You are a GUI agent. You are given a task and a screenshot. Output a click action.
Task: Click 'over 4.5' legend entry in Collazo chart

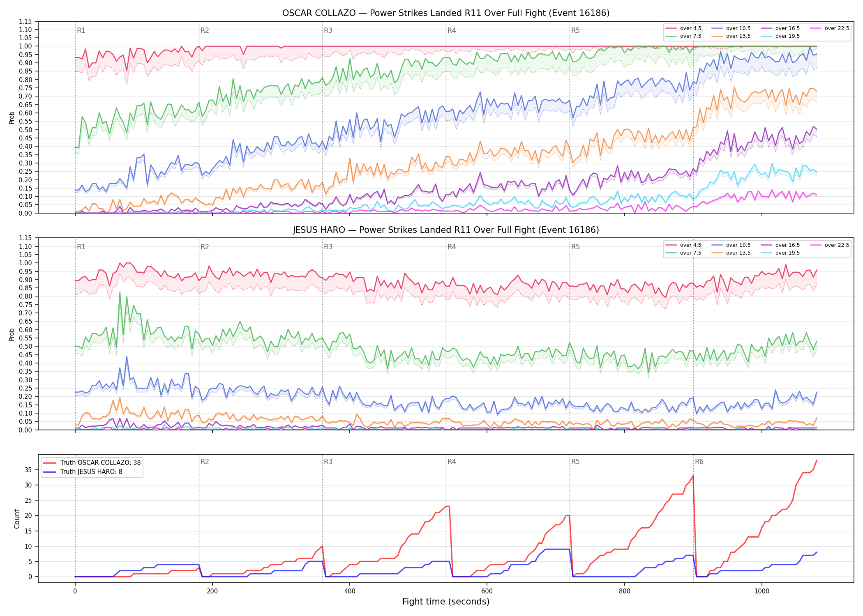[x=683, y=28]
